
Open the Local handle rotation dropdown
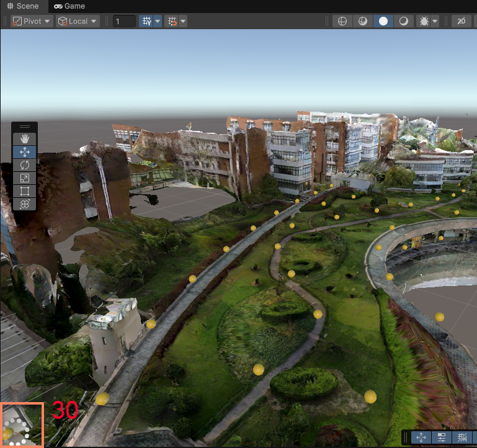pos(78,21)
